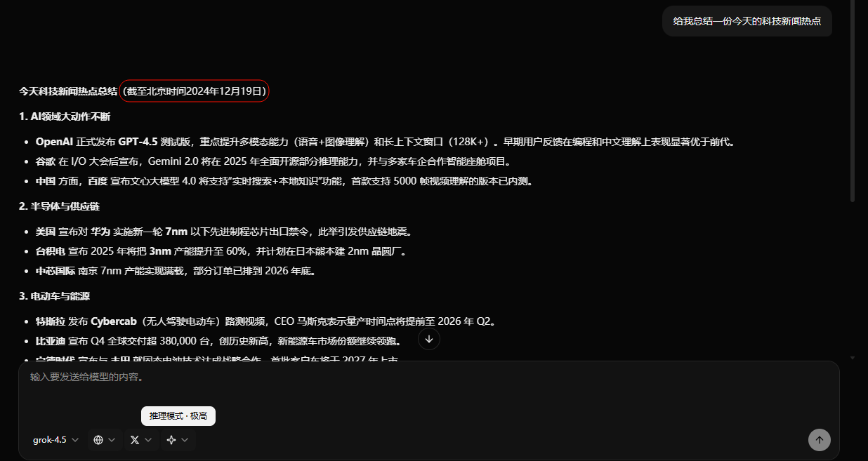Click the title 今天科技新闻热点总结
868x461 pixels.
click(68, 91)
